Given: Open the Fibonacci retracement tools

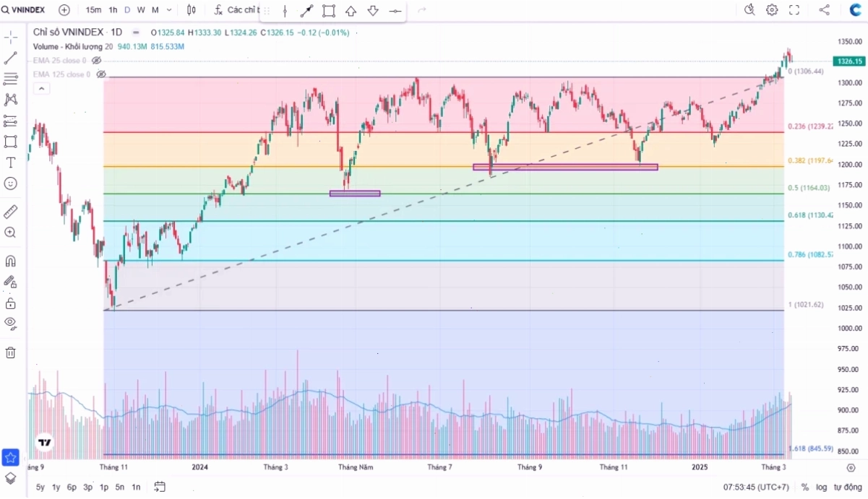Looking at the screenshot, I should [x=11, y=79].
